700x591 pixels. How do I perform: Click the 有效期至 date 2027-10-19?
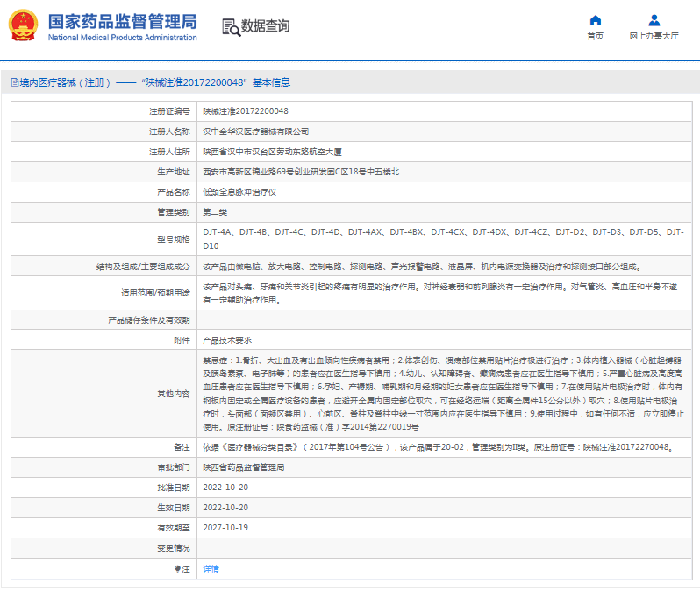point(225,528)
